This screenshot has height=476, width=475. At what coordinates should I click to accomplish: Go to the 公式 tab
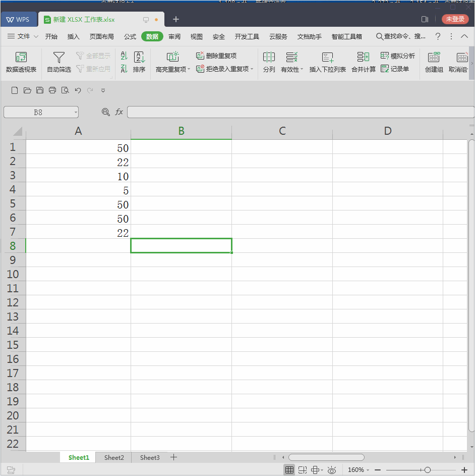130,36
